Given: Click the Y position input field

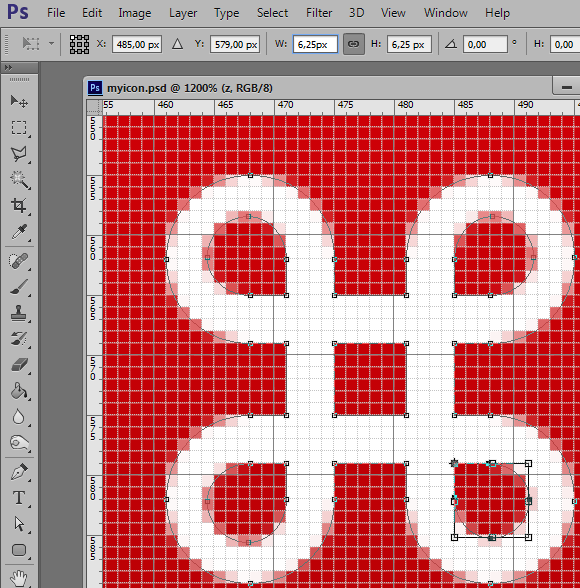Looking at the screenshot, I should (x=235, y=44).
